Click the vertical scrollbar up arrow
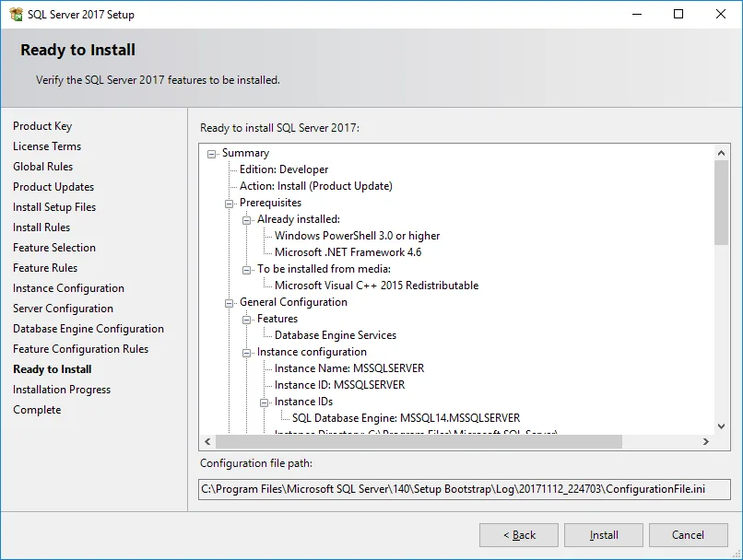 721,152
